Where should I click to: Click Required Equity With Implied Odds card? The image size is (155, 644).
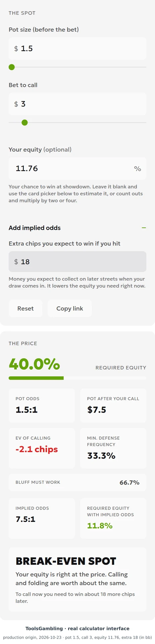[113, 518]
